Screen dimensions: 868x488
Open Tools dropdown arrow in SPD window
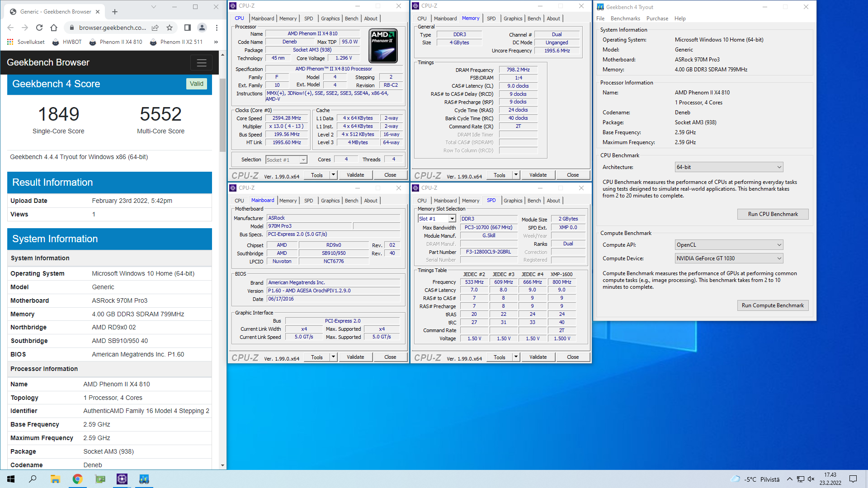tap(516, 357)
